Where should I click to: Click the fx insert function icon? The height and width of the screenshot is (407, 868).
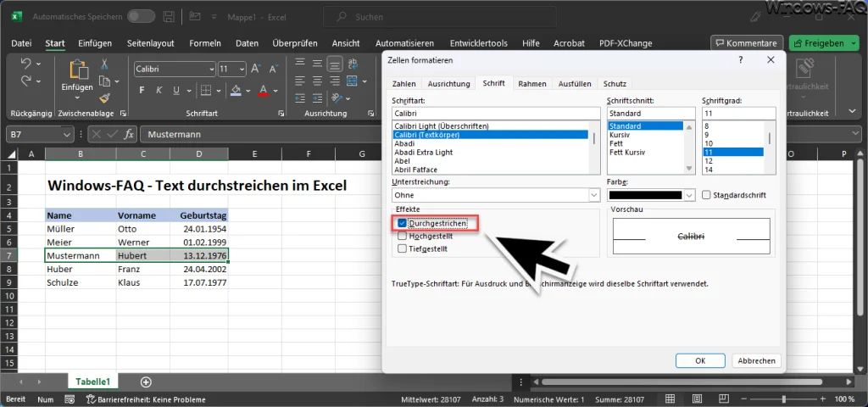coord(129,134)
